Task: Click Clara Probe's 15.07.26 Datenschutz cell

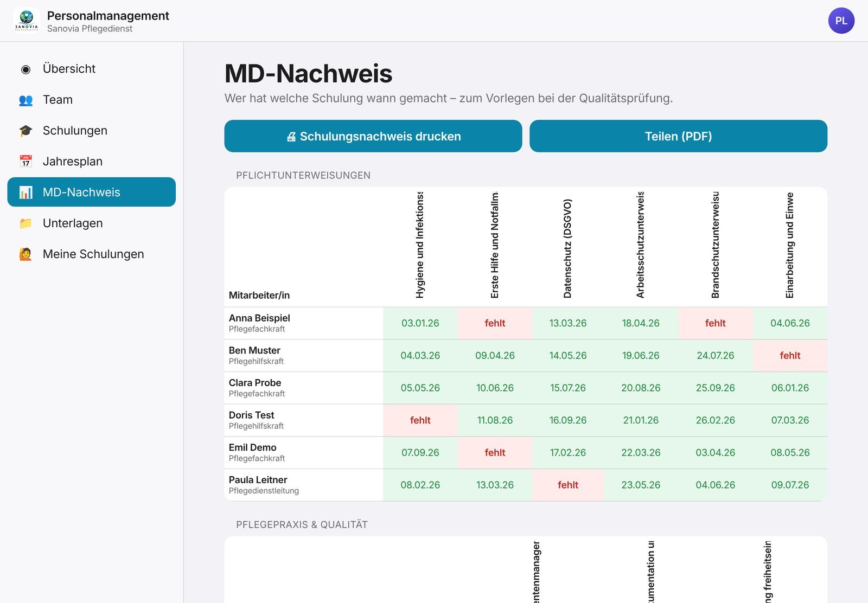Action: coord(568,388)
